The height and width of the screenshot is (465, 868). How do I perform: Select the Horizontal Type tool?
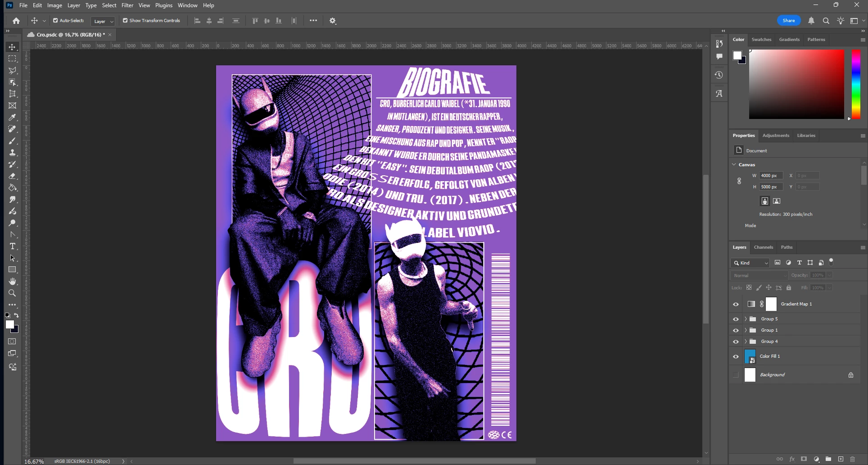click(x=12, y=246)
